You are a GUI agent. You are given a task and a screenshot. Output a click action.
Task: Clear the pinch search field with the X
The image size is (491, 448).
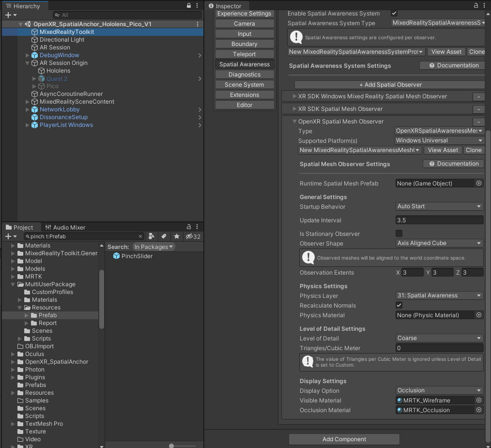coord(140,236)
